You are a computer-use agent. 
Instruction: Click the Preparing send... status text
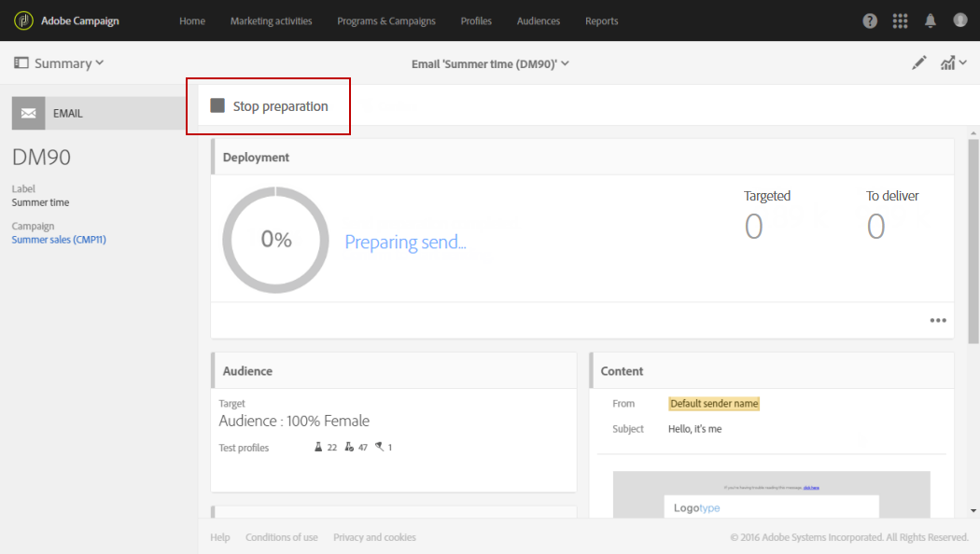pyautogui.click(x=406, y=242)
